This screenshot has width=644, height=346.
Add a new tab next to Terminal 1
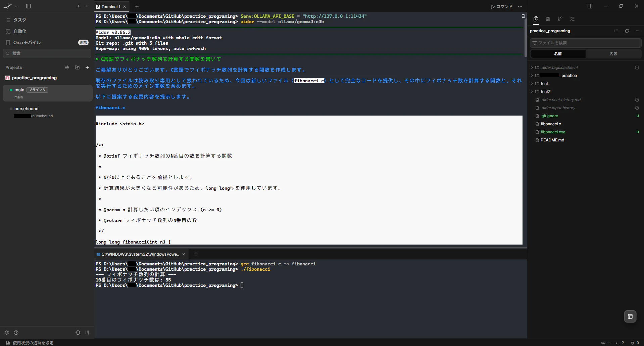click(137, 7)
